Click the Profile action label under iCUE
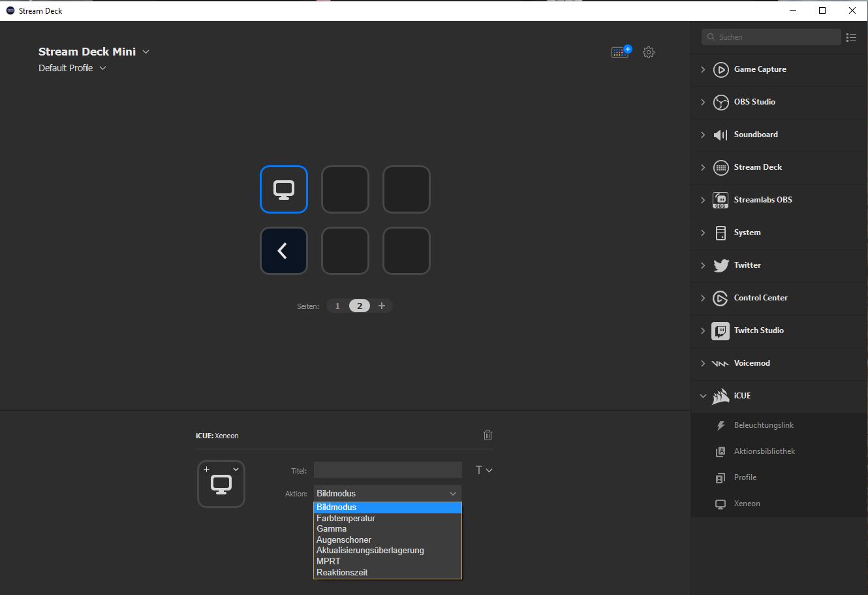868x595 pixels. [x=745, y=477]
